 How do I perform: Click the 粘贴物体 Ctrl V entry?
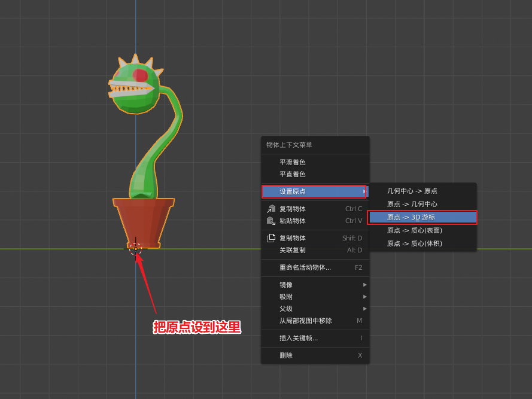tap(315, 221)
